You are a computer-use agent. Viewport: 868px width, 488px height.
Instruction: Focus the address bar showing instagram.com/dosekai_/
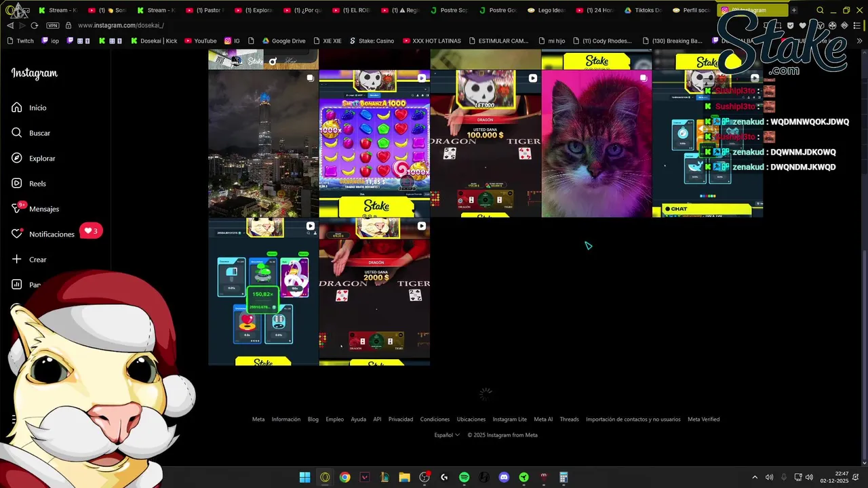tap(121, 25)
